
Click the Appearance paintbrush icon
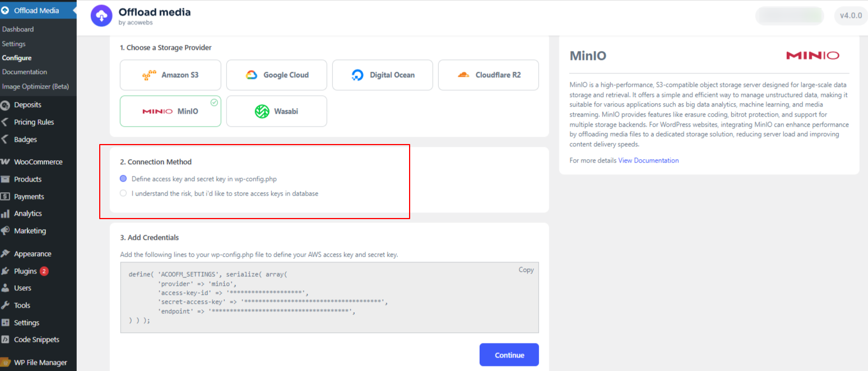click(6, 254)
